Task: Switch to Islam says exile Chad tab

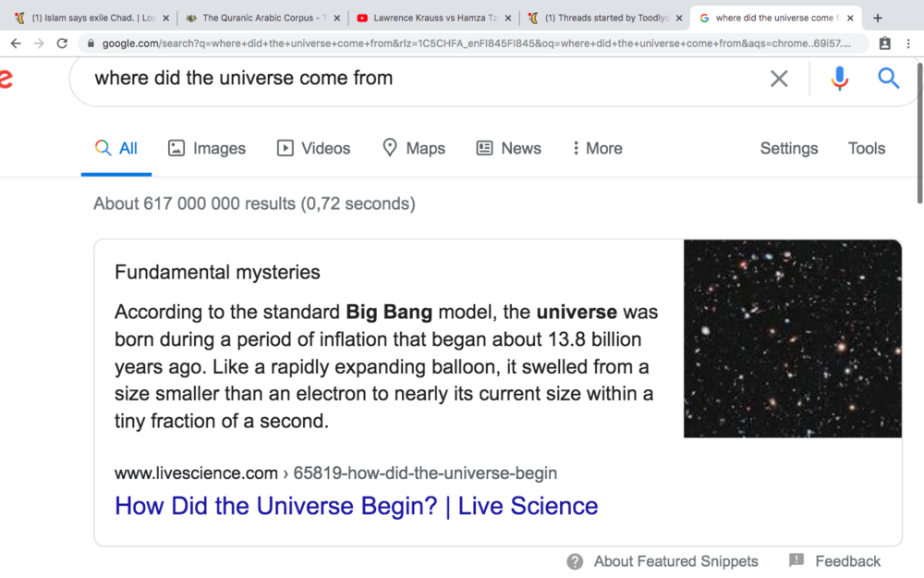Action: click(x=91, y=18)
